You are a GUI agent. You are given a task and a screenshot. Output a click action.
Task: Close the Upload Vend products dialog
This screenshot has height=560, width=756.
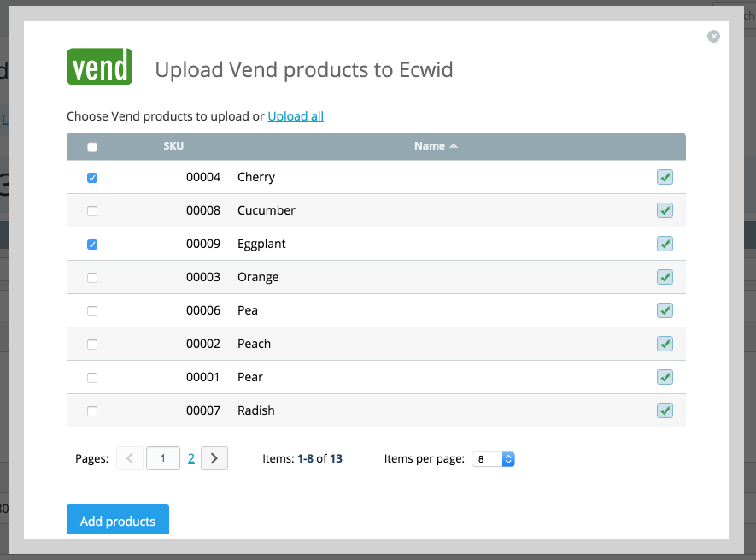pyautogui.click(x=713, y=36)
